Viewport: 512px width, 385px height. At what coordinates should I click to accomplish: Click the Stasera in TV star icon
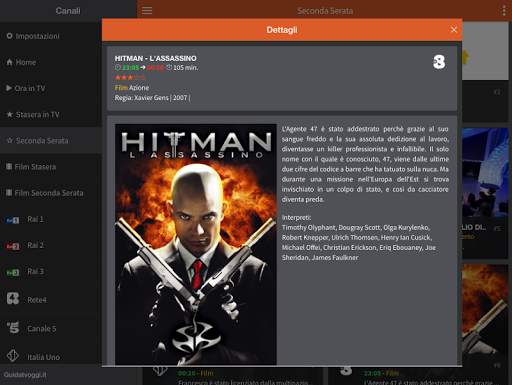pos(9,114)
